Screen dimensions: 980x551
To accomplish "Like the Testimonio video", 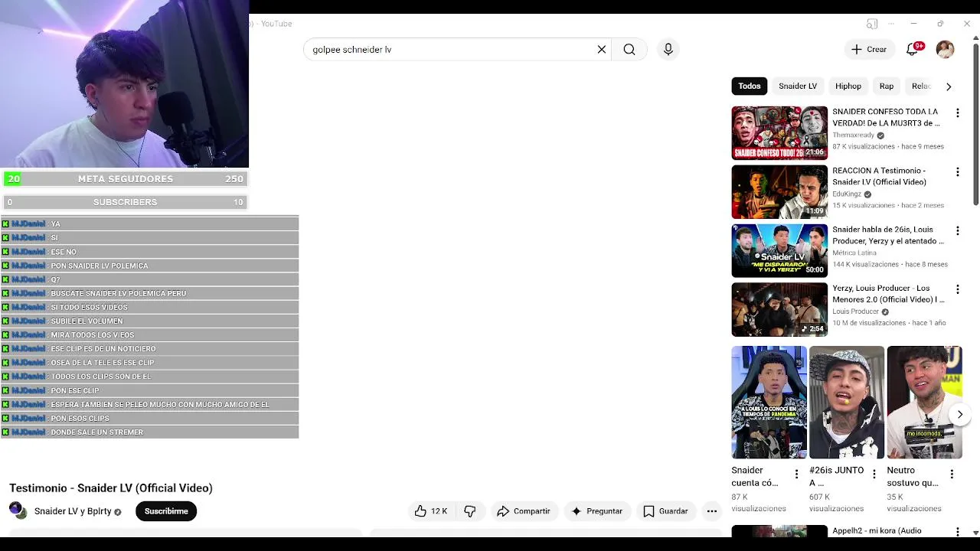I will [x=430, y=511].
